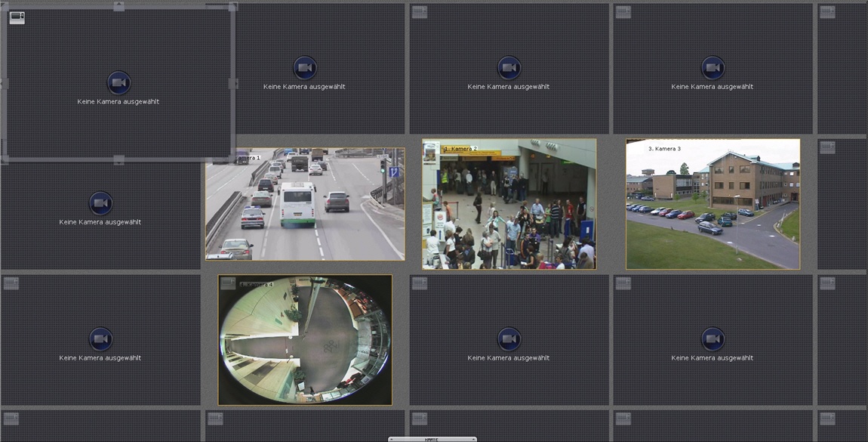
Task: Click the Kamera 4 fisheye camera view
Action: (305, 340)
